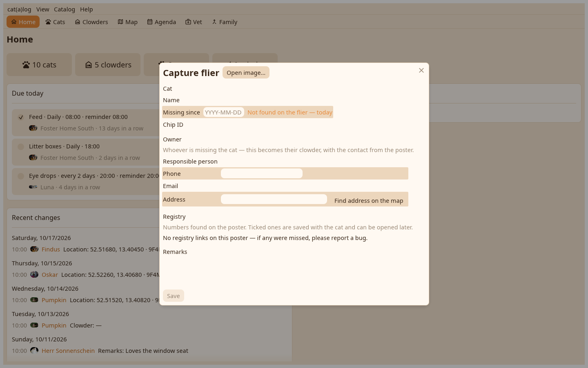Screen dimensions: 588x368
Task: Open the Herr Sonnenschein link
Action: pos(68,350)
